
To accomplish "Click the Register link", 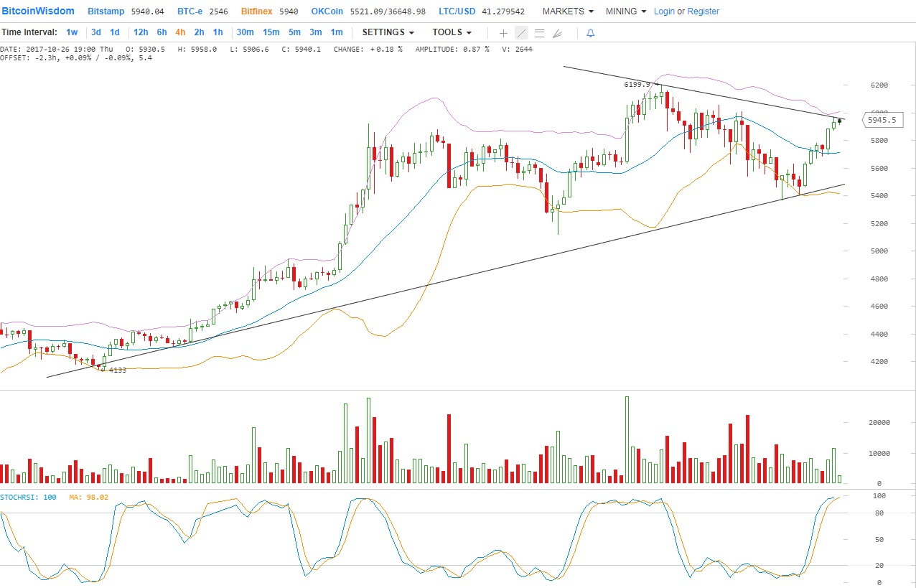I will 703,11.
